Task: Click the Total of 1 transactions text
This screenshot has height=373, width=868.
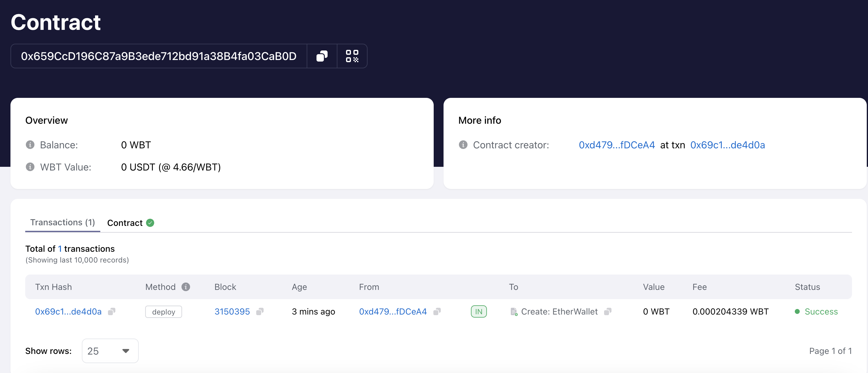Action: tap(70, 249)
